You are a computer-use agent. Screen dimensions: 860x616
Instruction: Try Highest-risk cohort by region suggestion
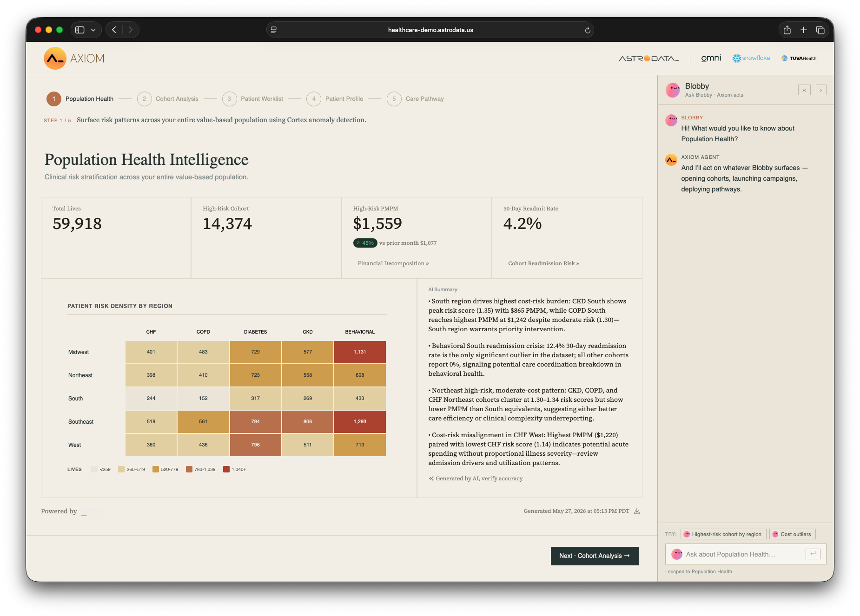coord(723,534)
